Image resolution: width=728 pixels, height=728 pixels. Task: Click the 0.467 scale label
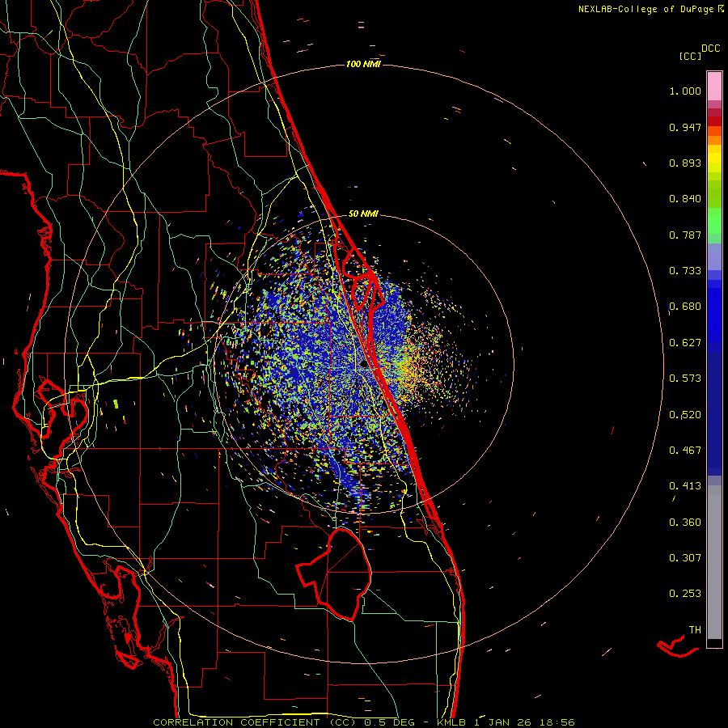point(685,451)
